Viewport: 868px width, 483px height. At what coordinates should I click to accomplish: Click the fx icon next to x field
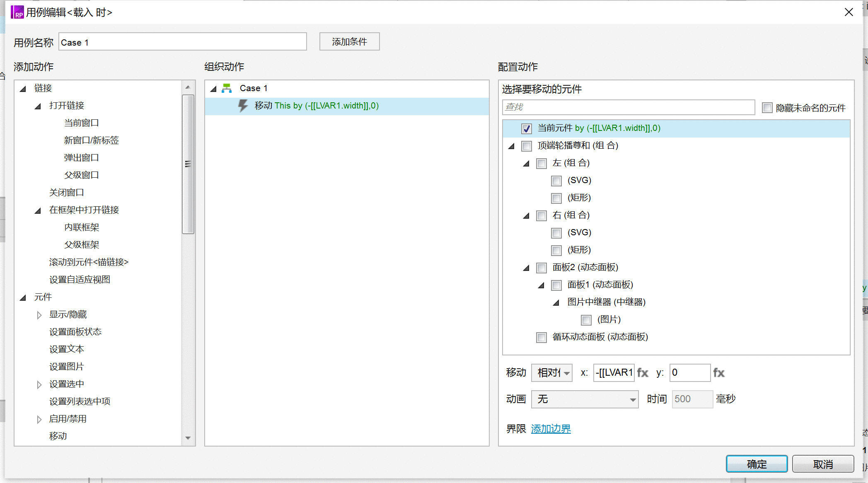coord(643,373)
